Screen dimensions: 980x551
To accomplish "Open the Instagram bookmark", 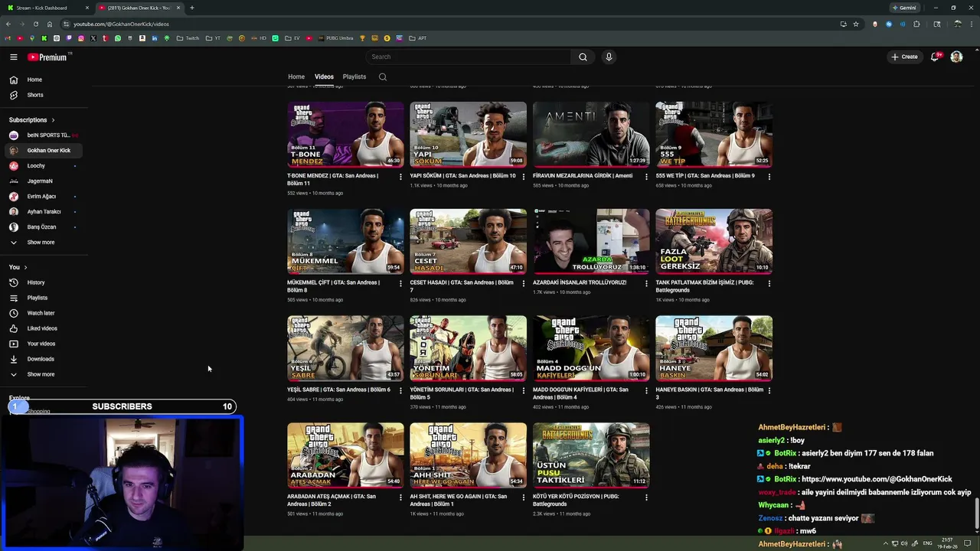I will pos(80,38).
